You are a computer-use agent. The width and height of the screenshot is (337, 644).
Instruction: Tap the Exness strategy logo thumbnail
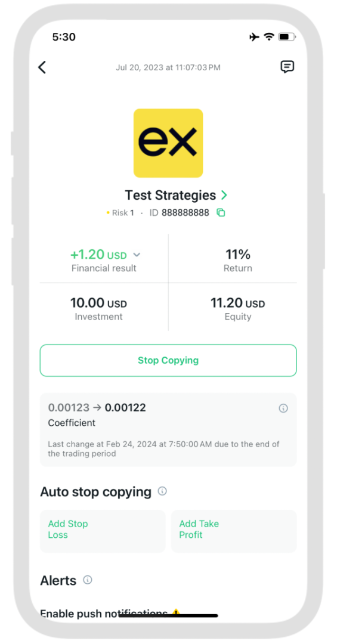[168, 143]
